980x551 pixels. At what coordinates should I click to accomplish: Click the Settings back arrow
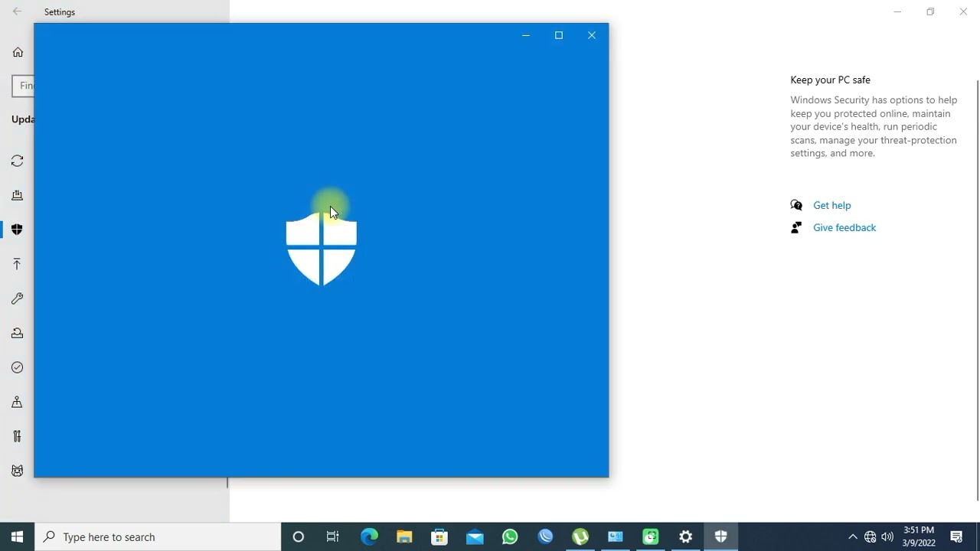(x=17, y=11)
